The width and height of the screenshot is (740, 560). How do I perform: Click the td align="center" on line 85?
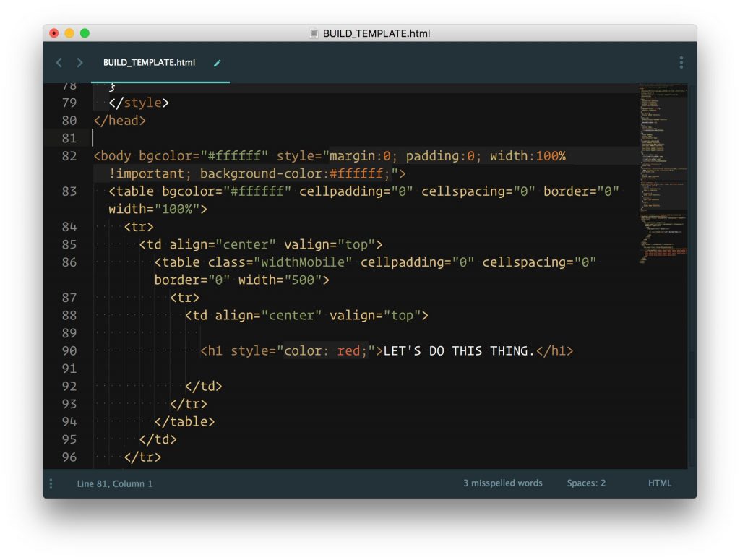click(207, 245)
